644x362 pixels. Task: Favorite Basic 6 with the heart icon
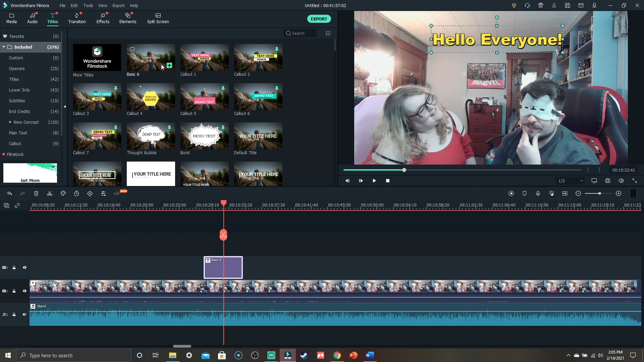click(x=132, y=49)
